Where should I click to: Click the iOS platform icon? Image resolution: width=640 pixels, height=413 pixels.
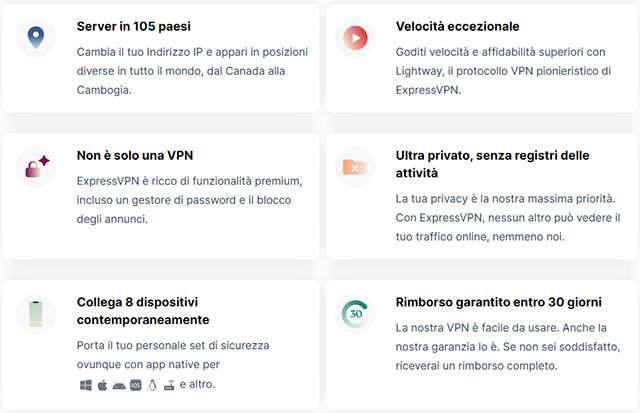[x=135, y=385]
